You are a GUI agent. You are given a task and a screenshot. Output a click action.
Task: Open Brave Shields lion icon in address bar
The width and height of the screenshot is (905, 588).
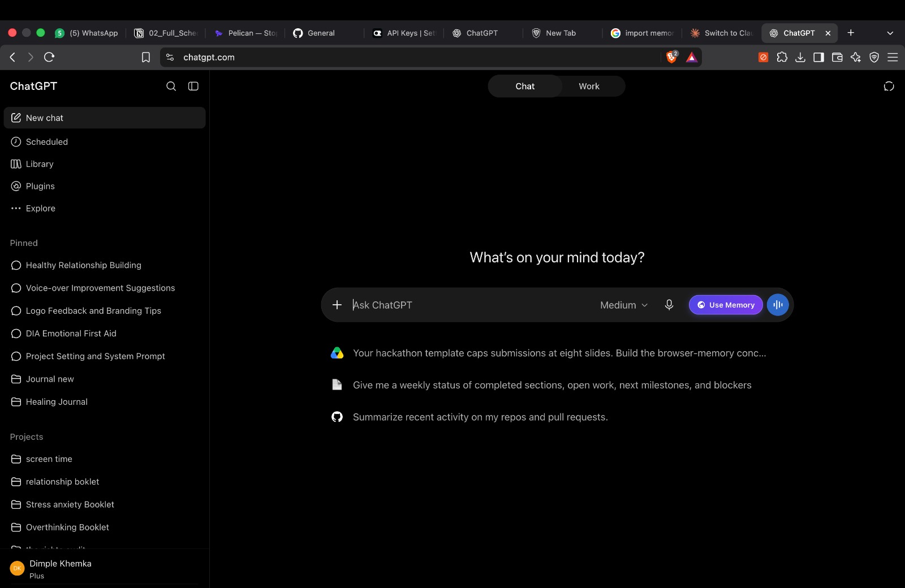672,57
